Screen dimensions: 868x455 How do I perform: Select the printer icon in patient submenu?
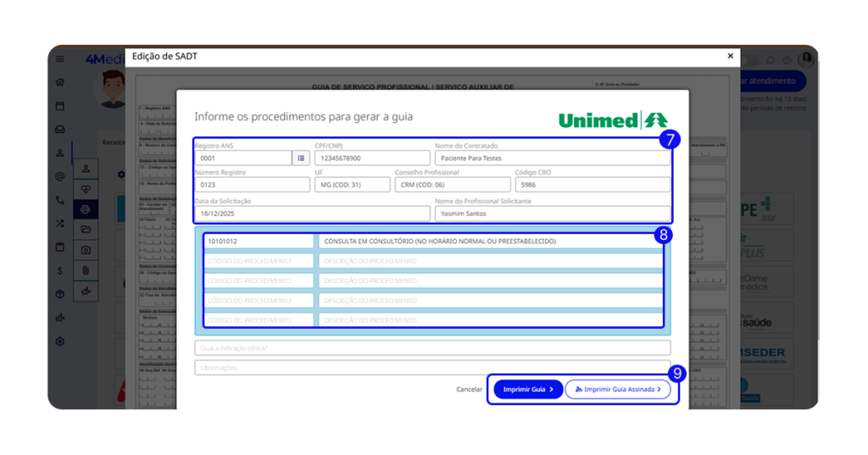pyautogui.click(x=86, y=208)
